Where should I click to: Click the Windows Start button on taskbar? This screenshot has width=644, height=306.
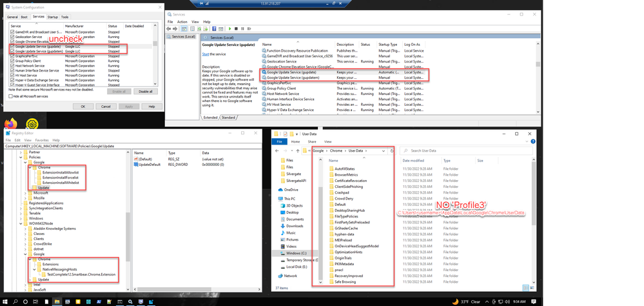coord(6,301)
